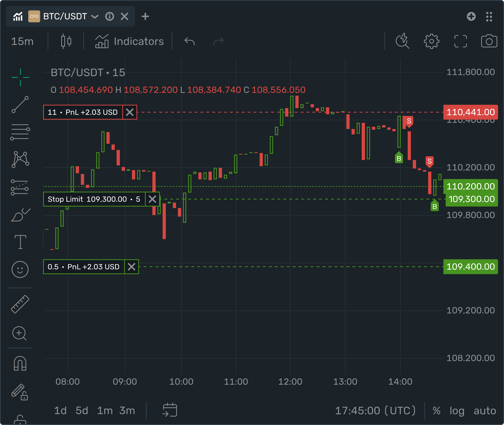Select the crosshair cursor tool
This screenshot has width=504, height=425.
[20, 77]
